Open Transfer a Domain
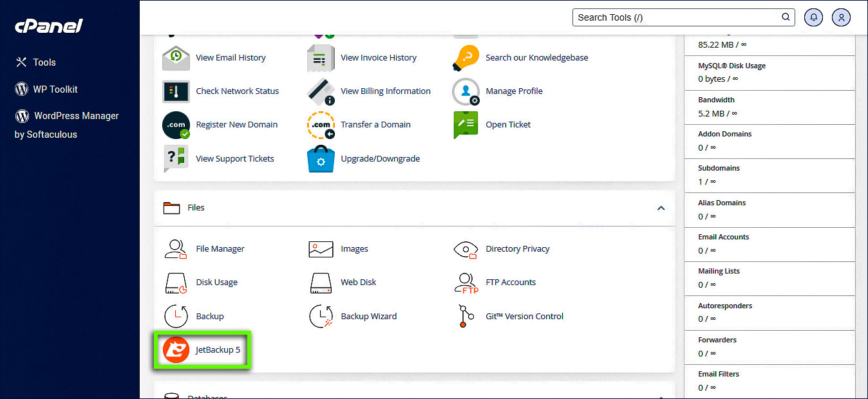Image resolution: width=868 pixels, height=399 pixels. pyautogui.click(x=377, y=124)
